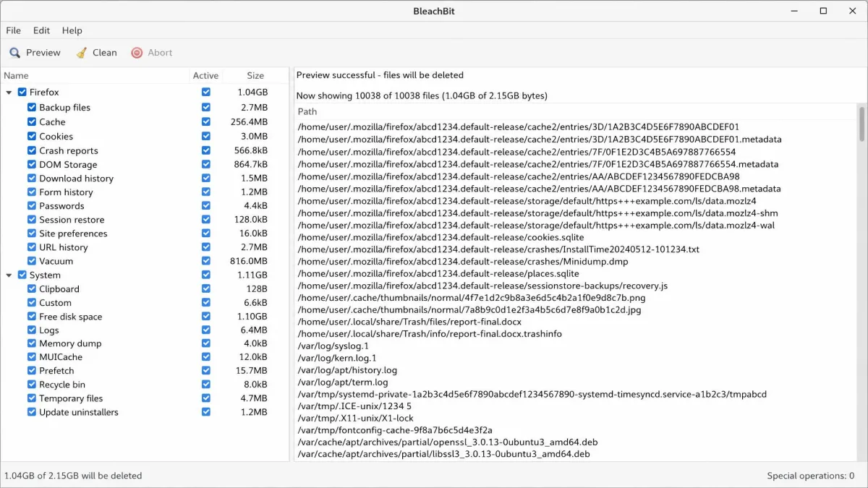Viewport: 868px width, 488px height.
Task: Uncheck the Cache name checkbox
Action: click(x=32, y=122)
